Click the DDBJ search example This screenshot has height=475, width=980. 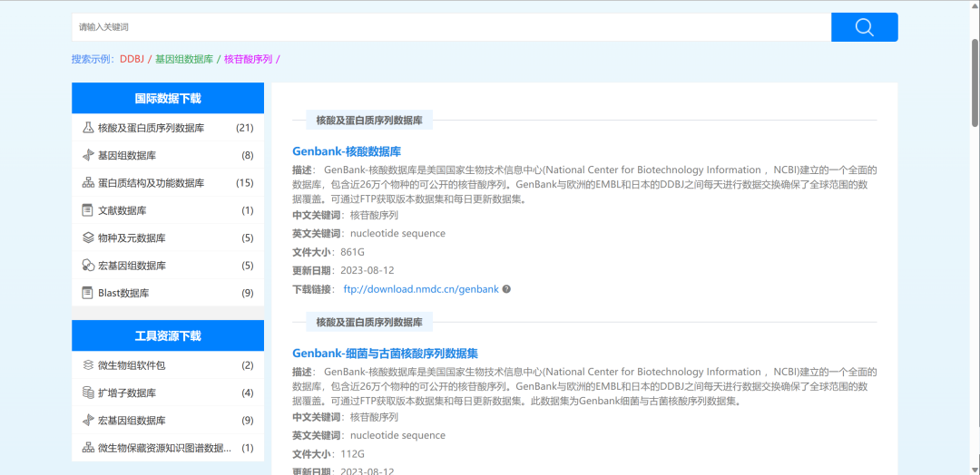tap(132, 59)
